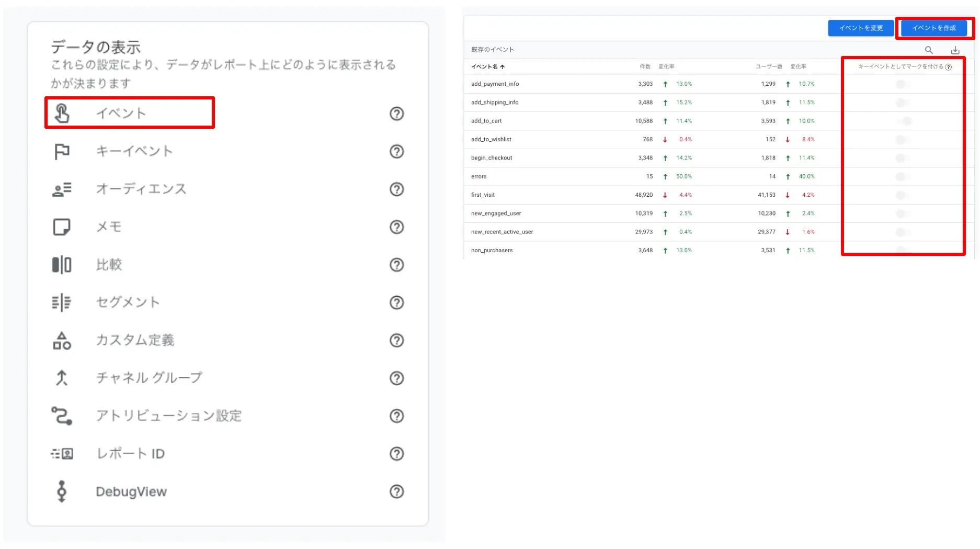This screenshot has height=549, width=980.
Task: Toggle key event for add_shipping_info
Action: pyautogui.click(x=903, y=103)
